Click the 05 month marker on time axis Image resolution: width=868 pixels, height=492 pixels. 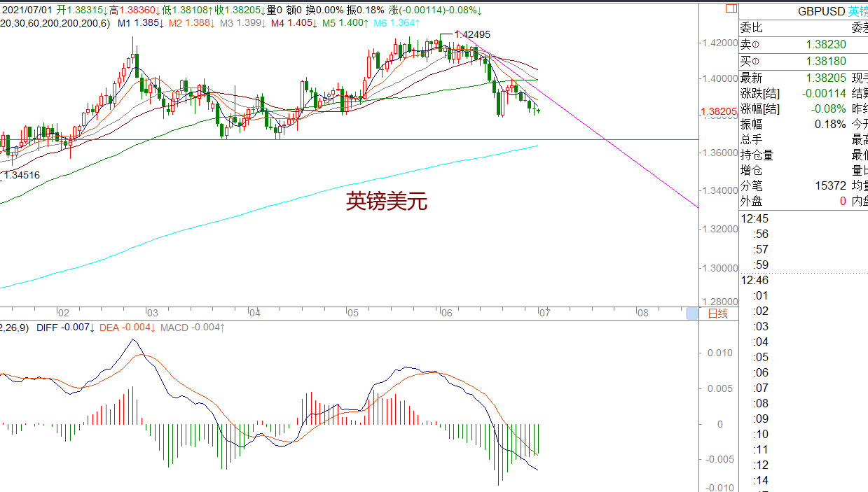(x=352, y=313)
